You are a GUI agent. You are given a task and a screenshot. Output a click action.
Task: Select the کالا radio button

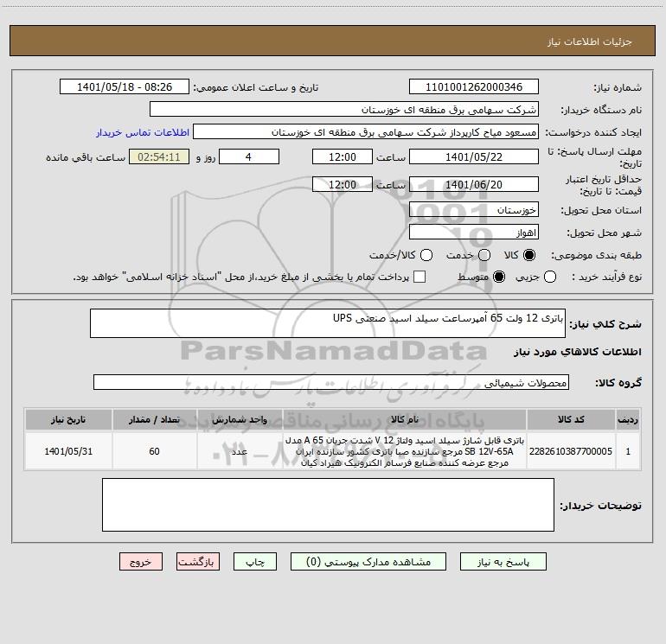click(x=529, y=255)
